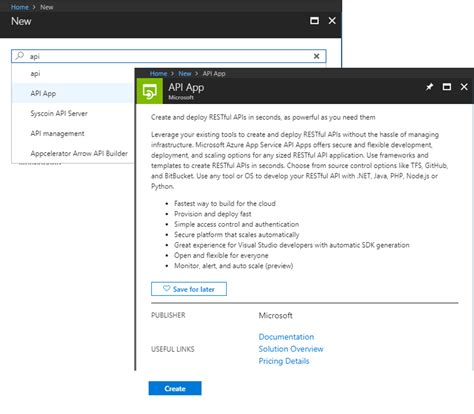This screenshot has width=474, height=414.
Task: Click the search magnifier icon in New blade
Action: point(20,55)
